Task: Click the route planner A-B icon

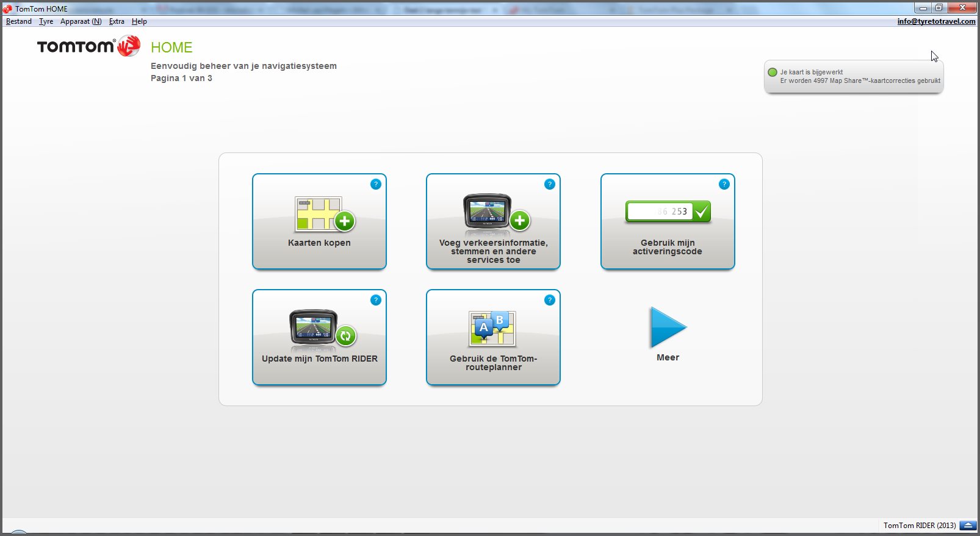Action: click(x=492, y=329)
